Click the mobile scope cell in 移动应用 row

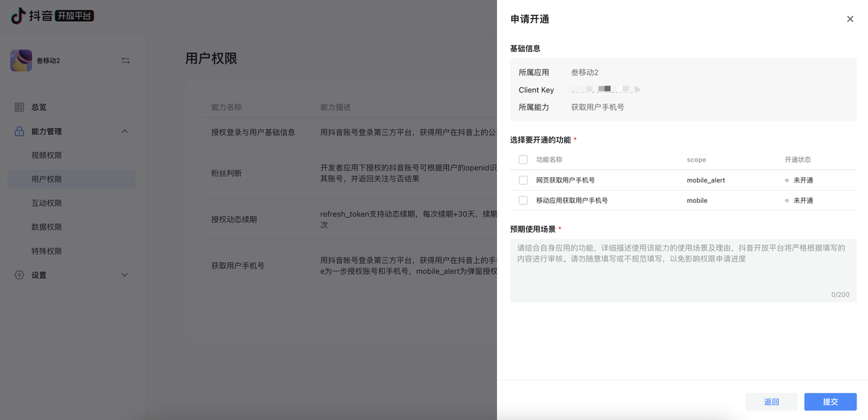697,200
